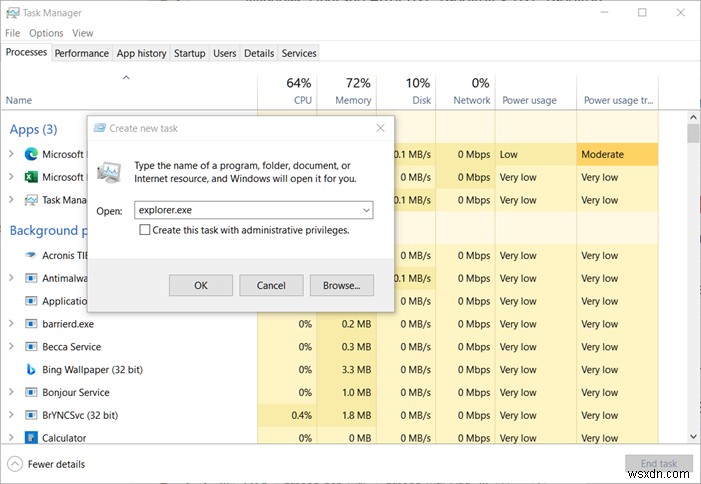This screenshot has width=701, height=484.
Task: Click the Moderate power usage trend cell
Action: pos(617,154)
